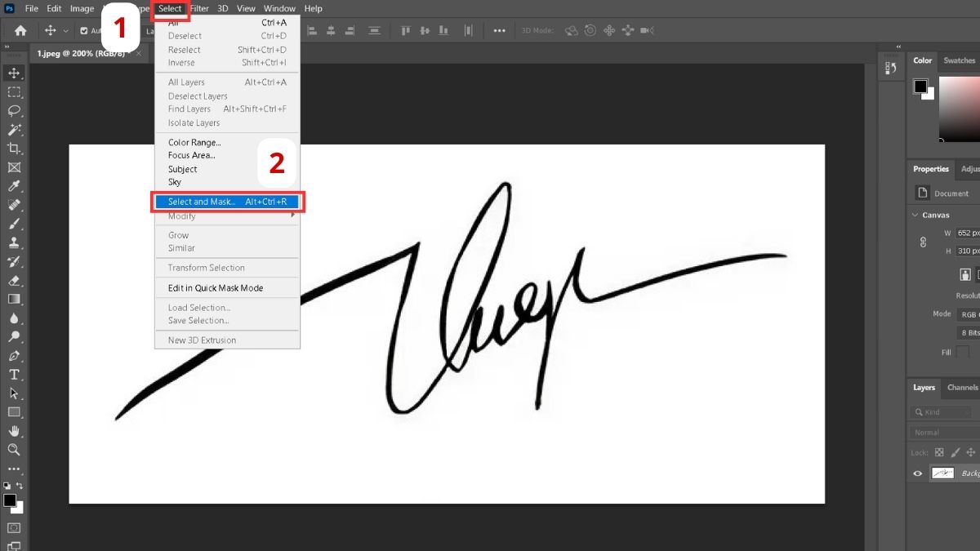Hide the Background layer with eye icon
980x551 pixels.
(x=918, y=473)
